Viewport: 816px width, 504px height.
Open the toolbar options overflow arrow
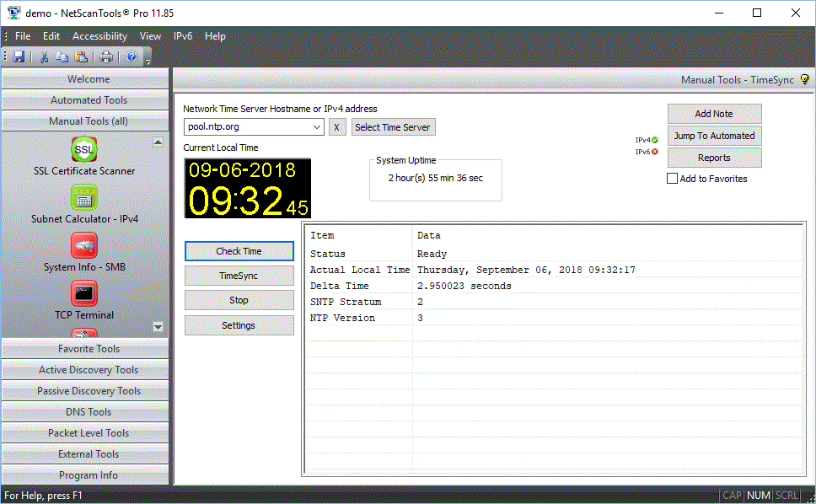click(x=148, y=62)
